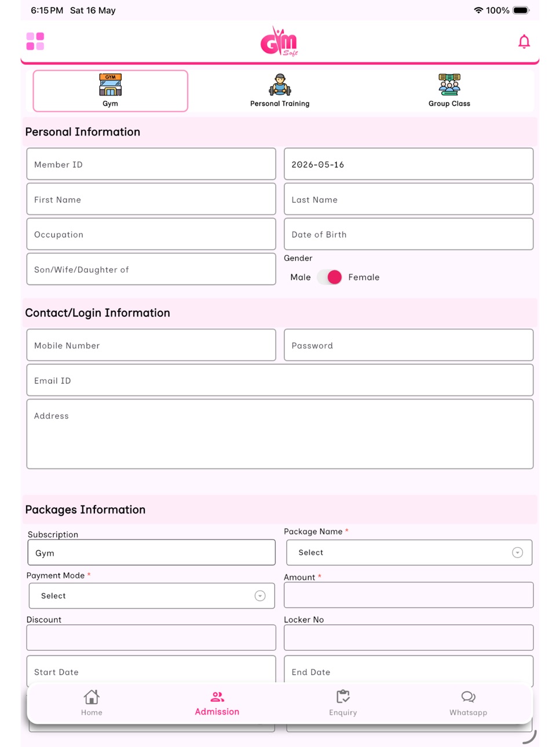Click the Mobile Number field

tap(151, 345)
